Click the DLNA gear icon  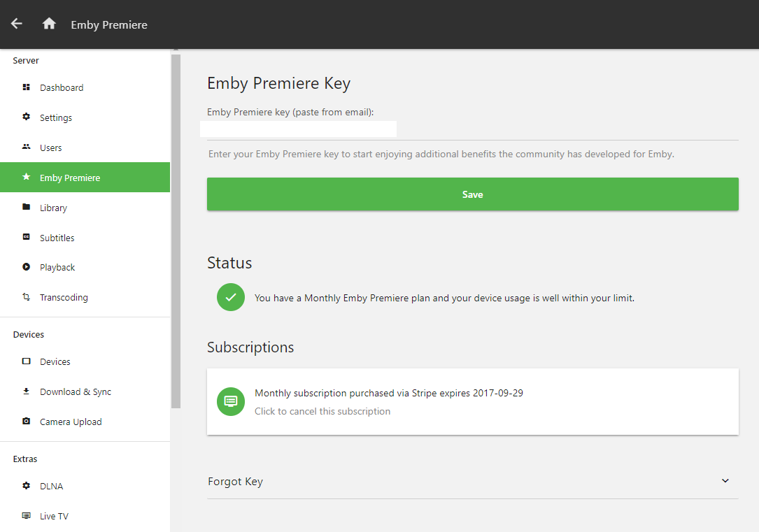[x=26, y=485]
